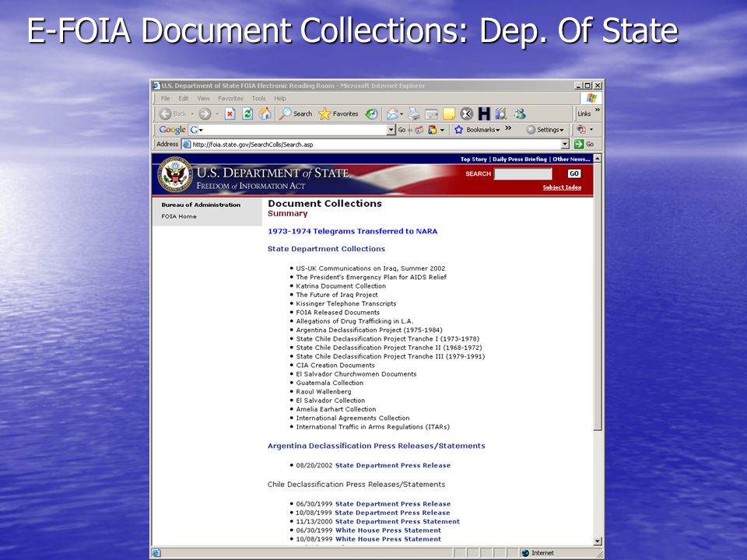747x560 pixels.
Task: Open the Favorites menu
Action: [230, 99]
